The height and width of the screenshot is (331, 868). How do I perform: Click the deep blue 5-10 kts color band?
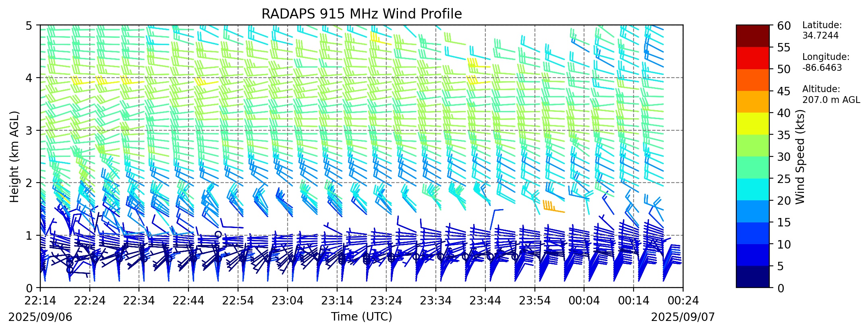tap(752, 255)
